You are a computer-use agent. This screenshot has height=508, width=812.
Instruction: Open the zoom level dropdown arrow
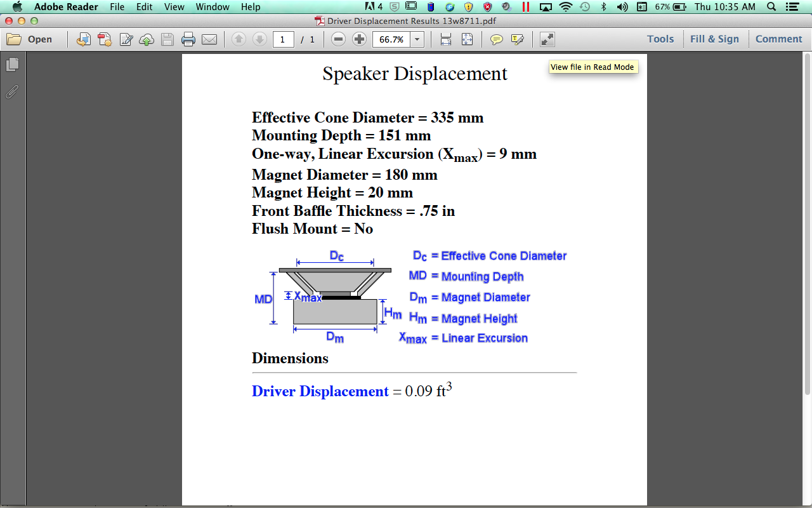[x=417, y=39]
